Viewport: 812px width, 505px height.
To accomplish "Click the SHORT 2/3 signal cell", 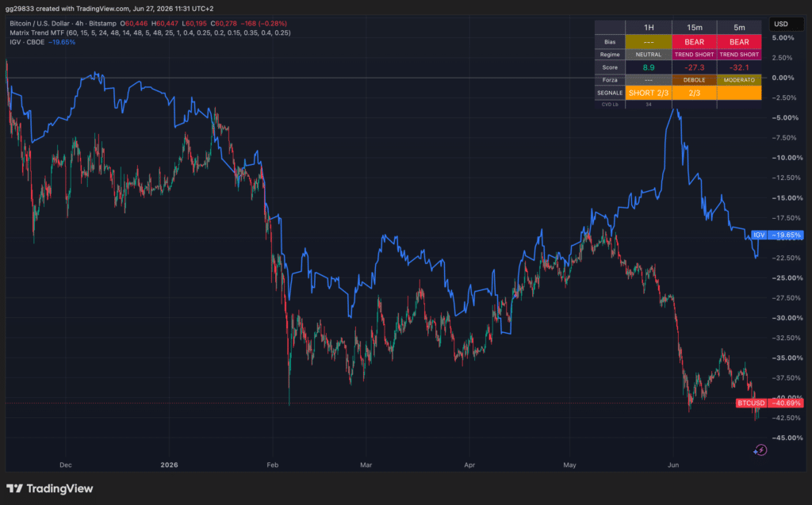I will (x=649, y=93).
